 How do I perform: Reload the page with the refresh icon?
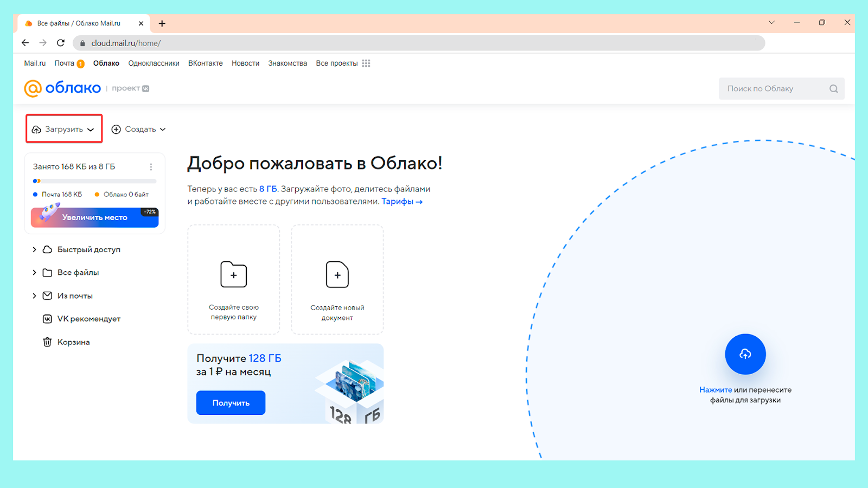(x=61, y=43)
